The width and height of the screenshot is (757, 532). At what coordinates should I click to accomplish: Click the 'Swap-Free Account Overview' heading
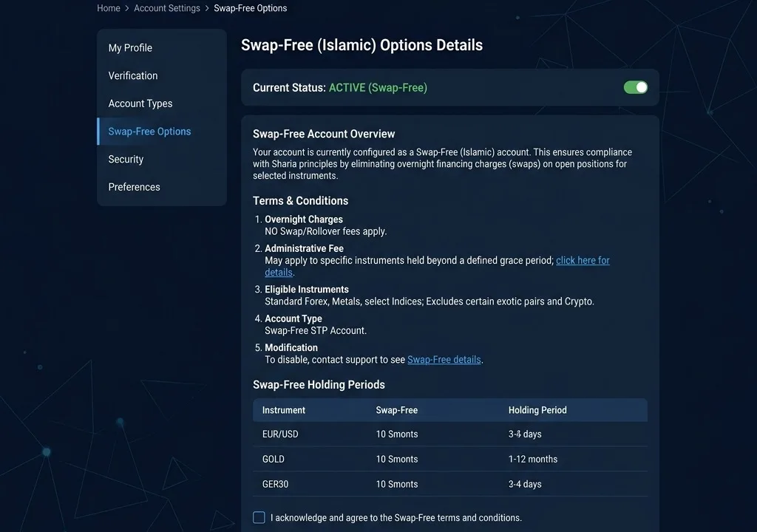click(324, 134)
